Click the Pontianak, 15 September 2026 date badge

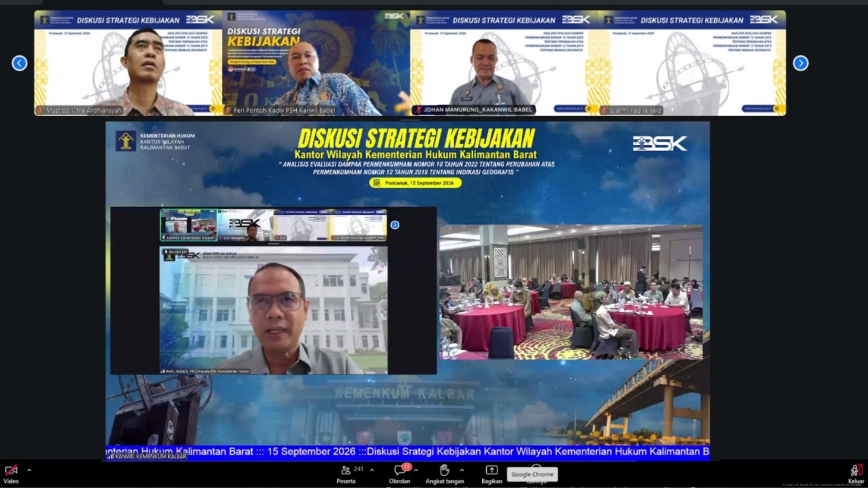(416, 183)
